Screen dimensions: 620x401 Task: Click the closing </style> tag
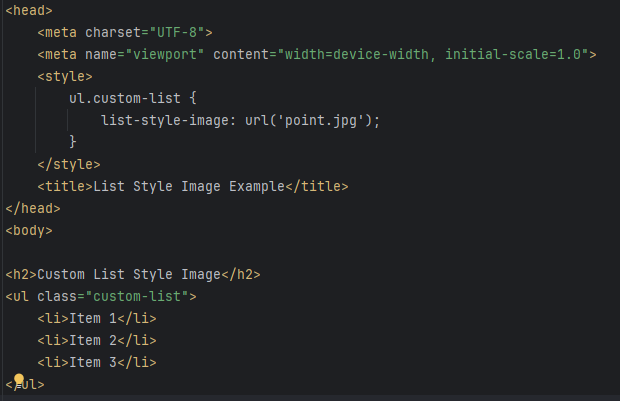69,164
